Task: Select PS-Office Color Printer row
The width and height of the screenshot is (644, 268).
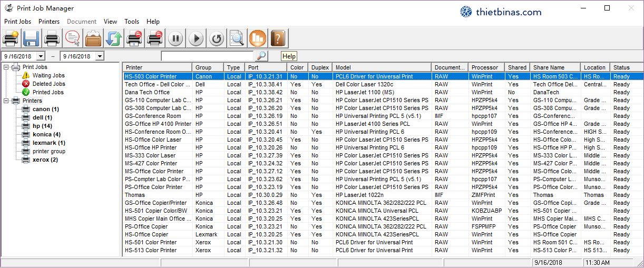Action: pos(383,187)
